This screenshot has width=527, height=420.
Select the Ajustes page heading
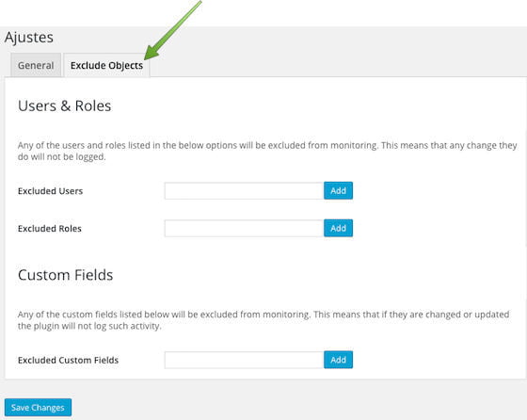[x=29, y=38]
